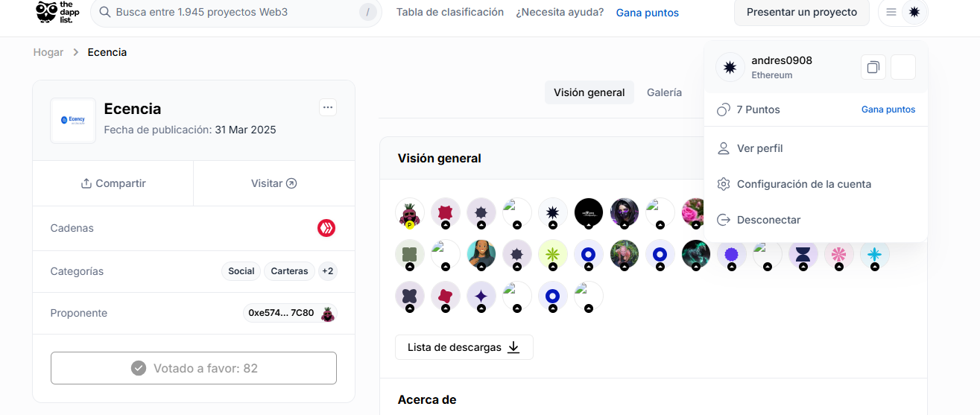Click the publication date 31 Mar 2025
Viewport: 980px width, 415px height.
pos(245,130)
